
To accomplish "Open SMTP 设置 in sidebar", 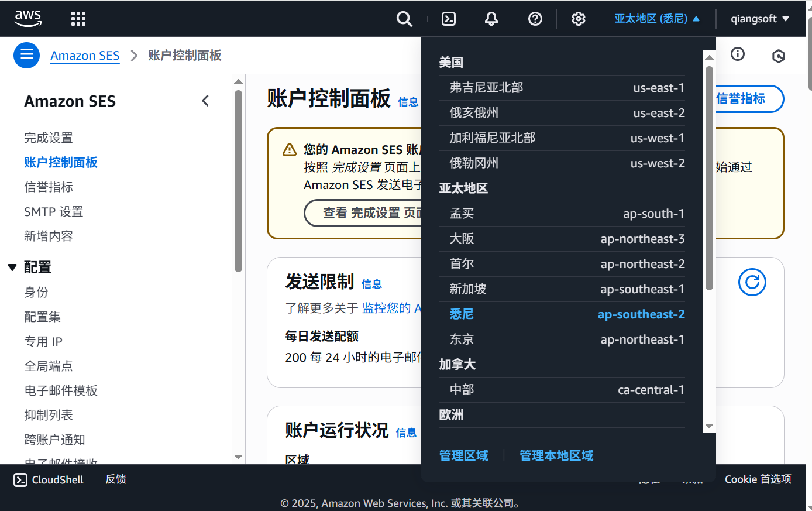I will (x=54, y=212).
